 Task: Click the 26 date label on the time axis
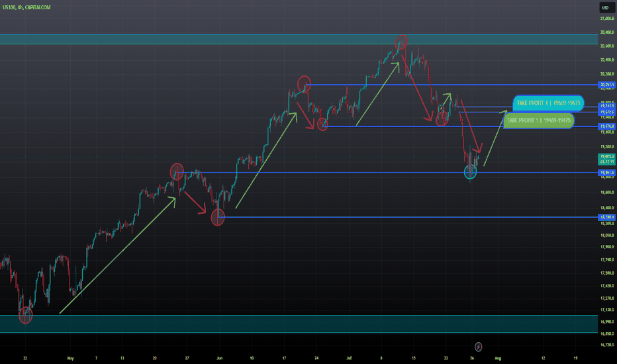pos(472,358)
